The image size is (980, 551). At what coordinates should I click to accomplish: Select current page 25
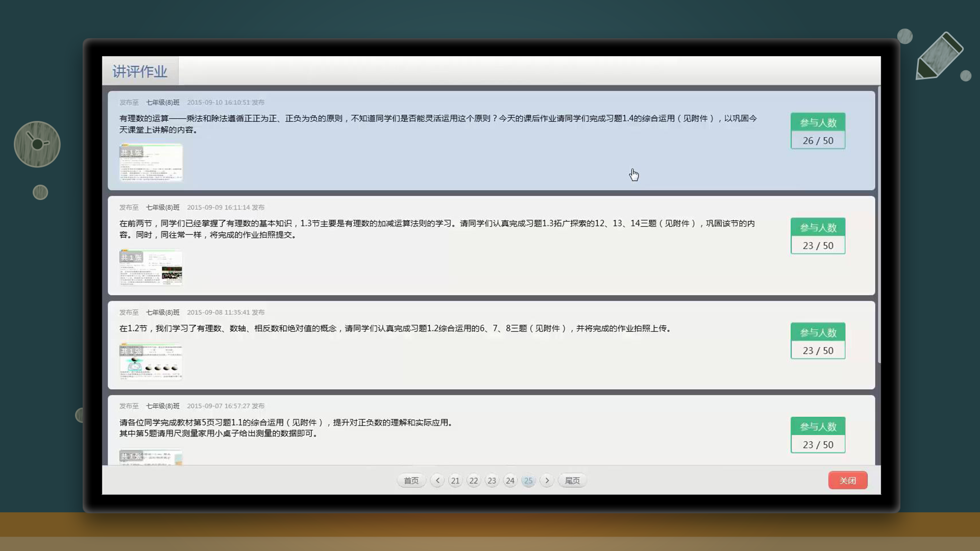coord(528,481)
